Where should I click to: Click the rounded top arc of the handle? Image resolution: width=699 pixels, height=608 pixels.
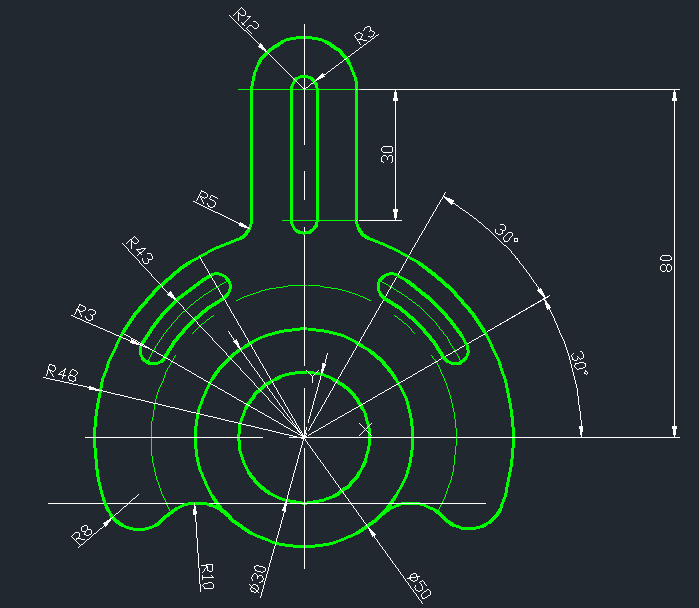coord(304,38)
